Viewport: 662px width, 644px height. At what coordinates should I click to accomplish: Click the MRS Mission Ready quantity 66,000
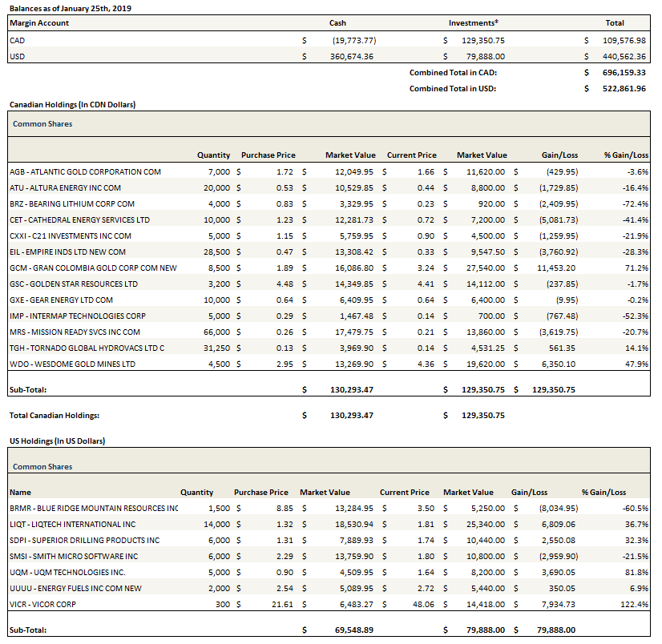coord(216,332)
